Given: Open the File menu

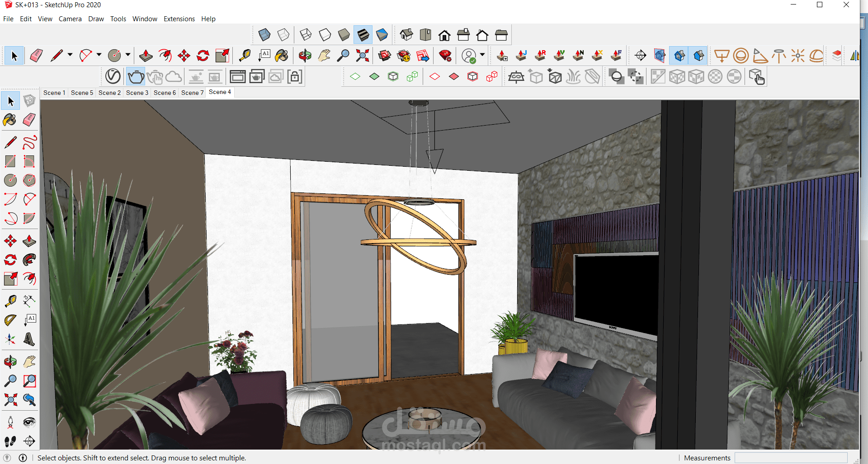Looking at the screenshot, I should (x=8, y=19).
